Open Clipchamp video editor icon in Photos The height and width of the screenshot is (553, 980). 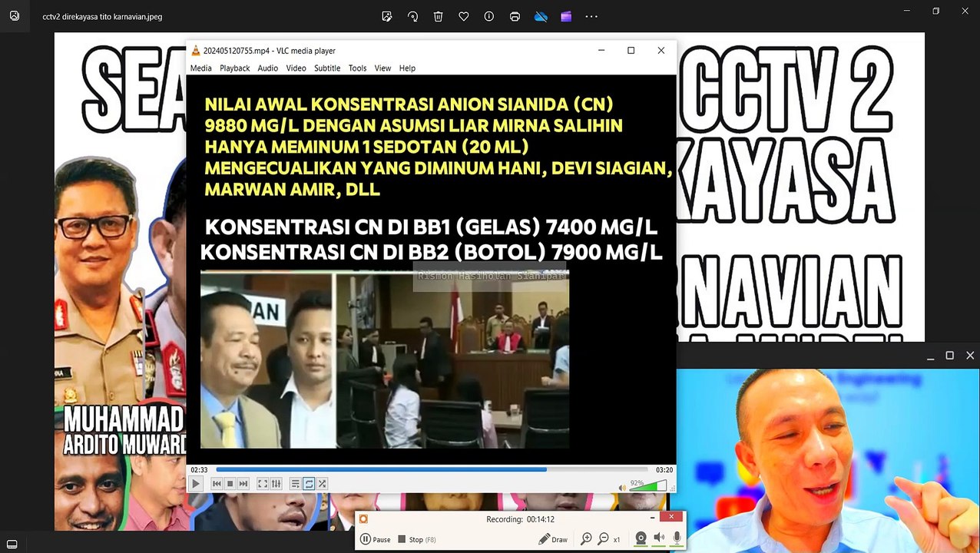[566, 16]
